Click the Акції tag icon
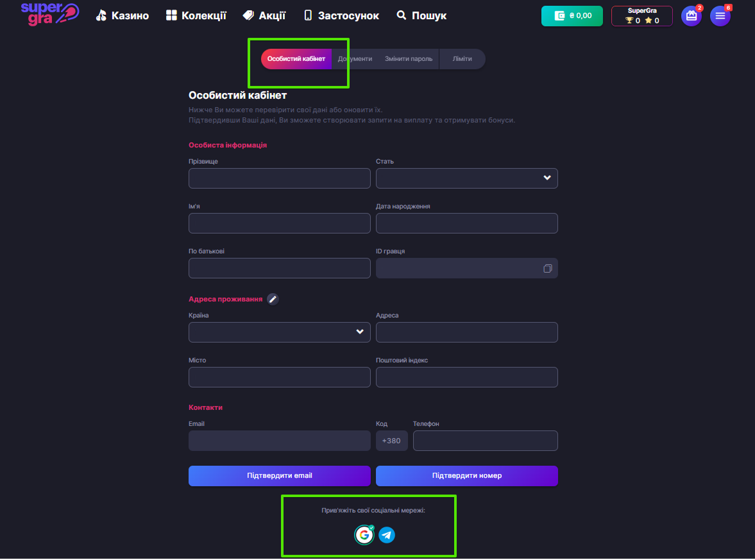This screenshot has width=755, height=560. coord(248,15)
